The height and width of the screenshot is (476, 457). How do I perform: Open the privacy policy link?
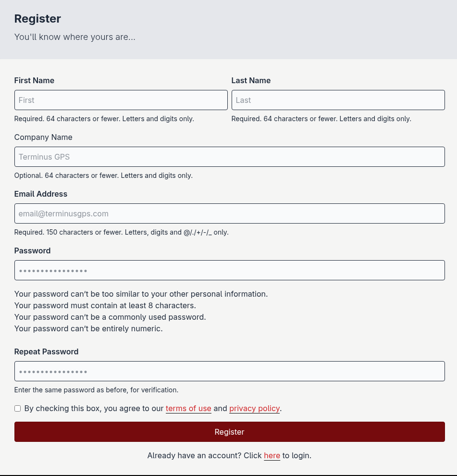click(254, 408)
